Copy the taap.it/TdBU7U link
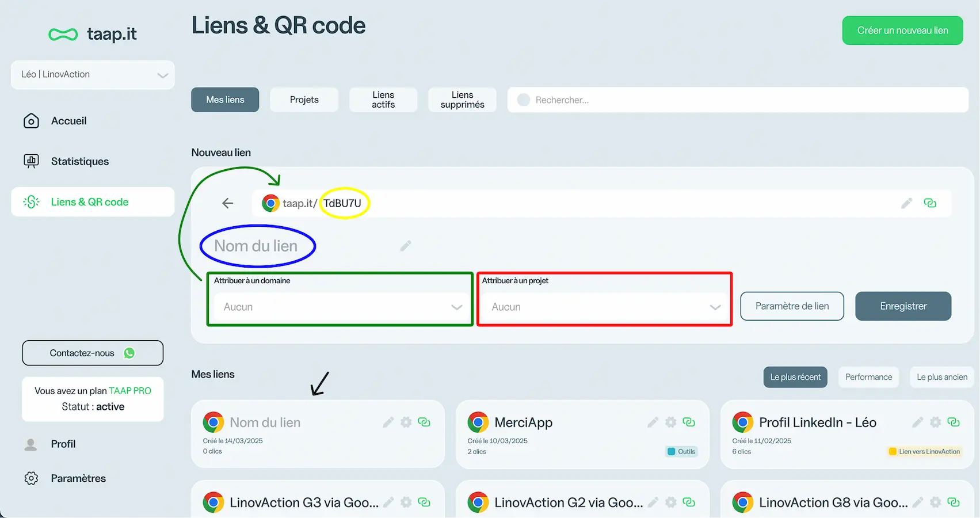980x518 pixels. [x=930, y=203]
